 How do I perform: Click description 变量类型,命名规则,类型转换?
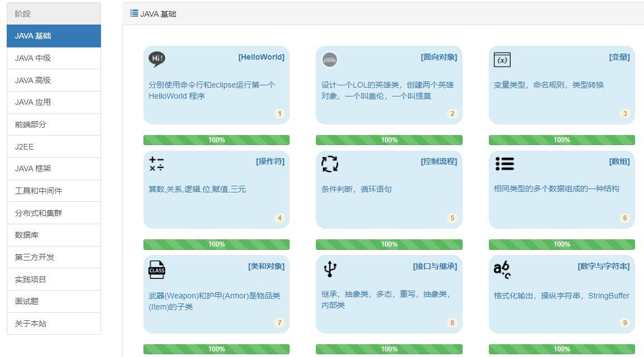[x=549, y=85]
